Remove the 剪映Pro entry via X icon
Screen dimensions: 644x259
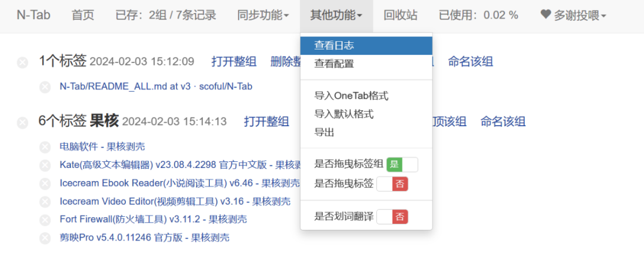[45, 239]
